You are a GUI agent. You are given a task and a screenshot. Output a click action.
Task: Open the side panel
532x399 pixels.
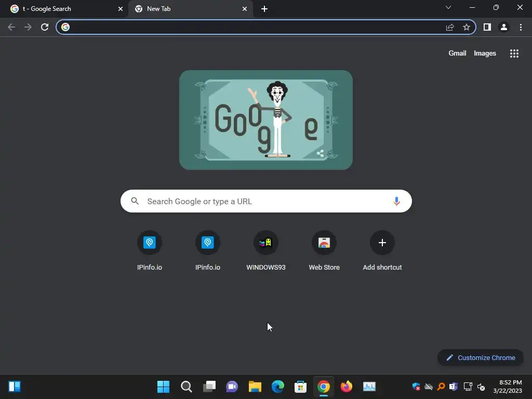[487, 27]
